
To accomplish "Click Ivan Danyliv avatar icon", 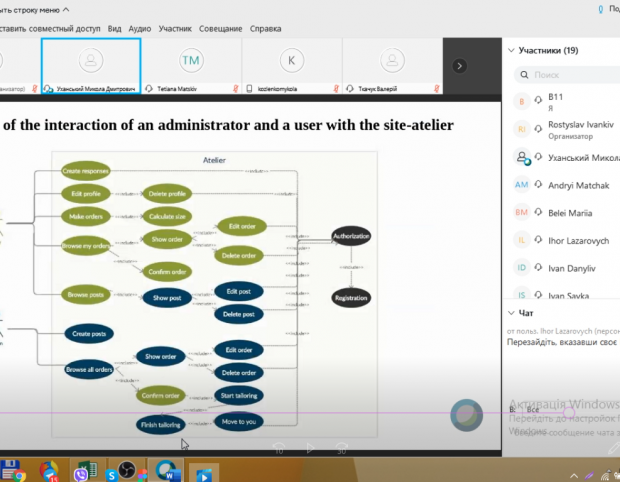I will pos(522,267).
